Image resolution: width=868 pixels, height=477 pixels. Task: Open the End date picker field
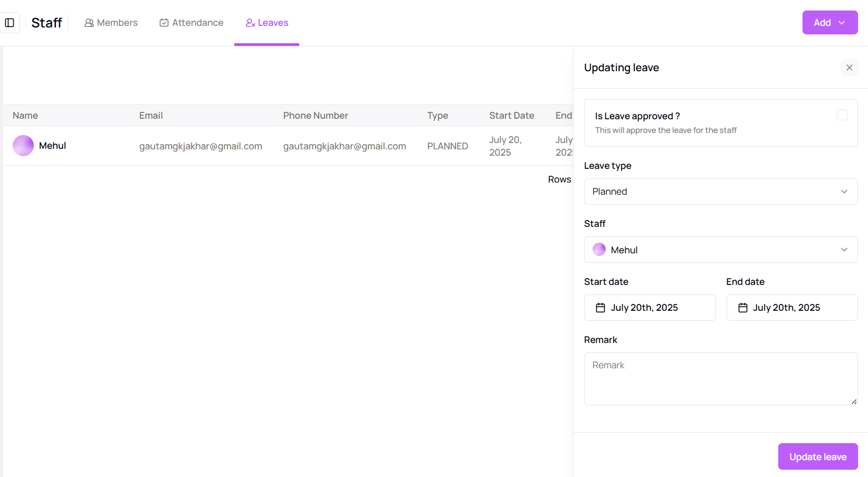pyautogui.click(x=791, y=308)
